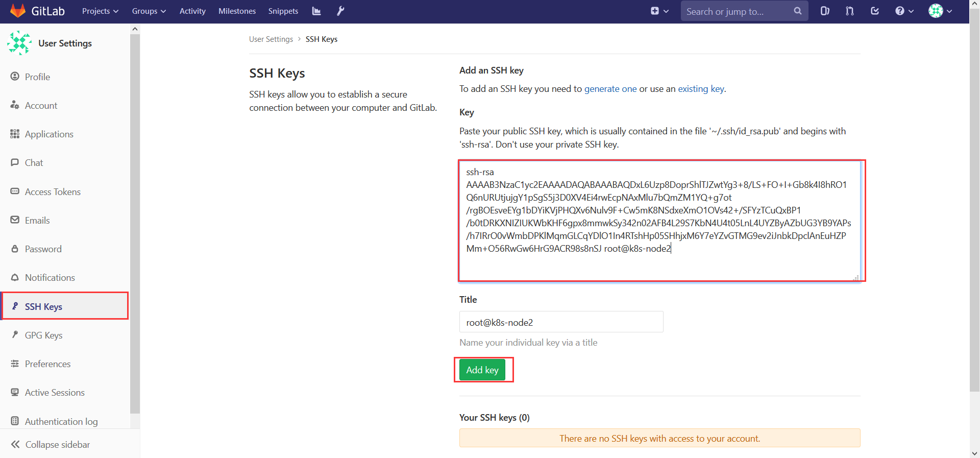This screenshot has width=980, height=458.
Task: Open the Snippets menu item
Action: click(283, 11)
